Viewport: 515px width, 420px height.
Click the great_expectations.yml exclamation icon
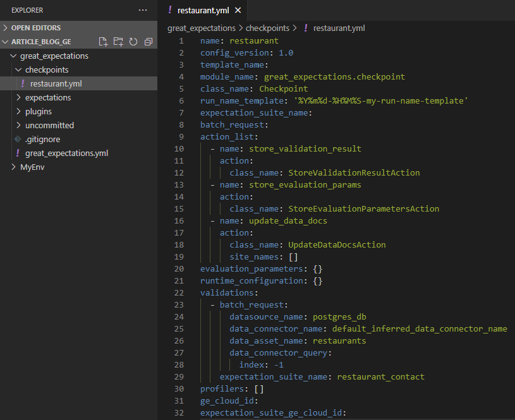18,153
